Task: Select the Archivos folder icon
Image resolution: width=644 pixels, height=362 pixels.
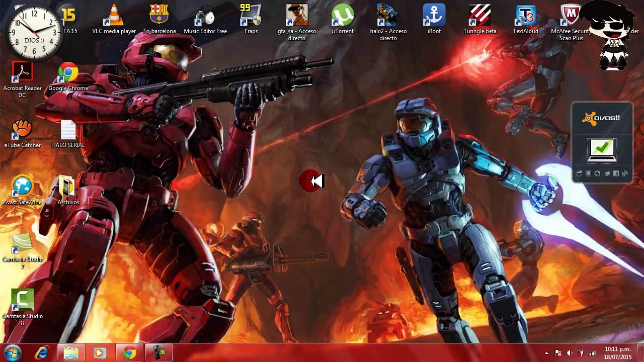Action: pos(68,191)
